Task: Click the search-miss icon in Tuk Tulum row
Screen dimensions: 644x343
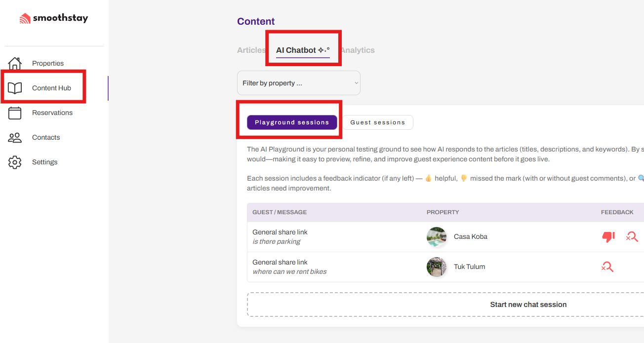Action: click(x=607, y=267)
